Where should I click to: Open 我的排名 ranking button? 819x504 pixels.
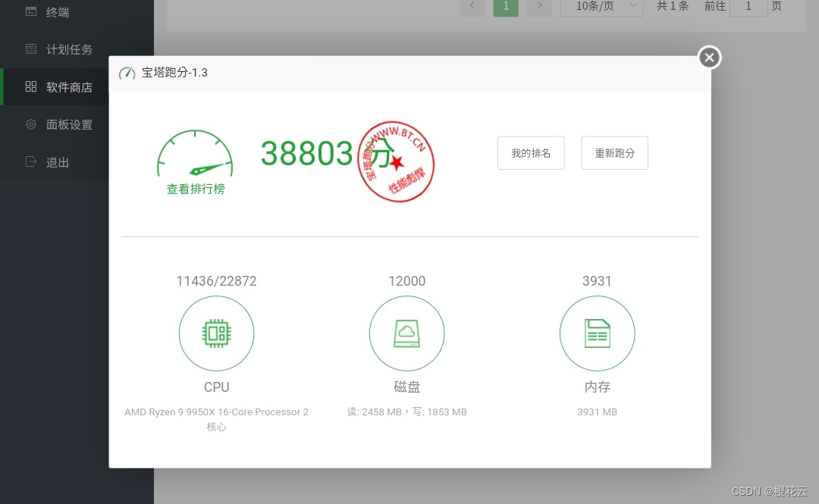point(531,153)
